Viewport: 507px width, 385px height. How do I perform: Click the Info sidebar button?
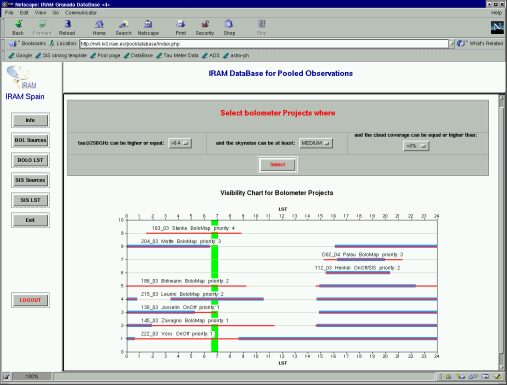click(x=30, y=120)
